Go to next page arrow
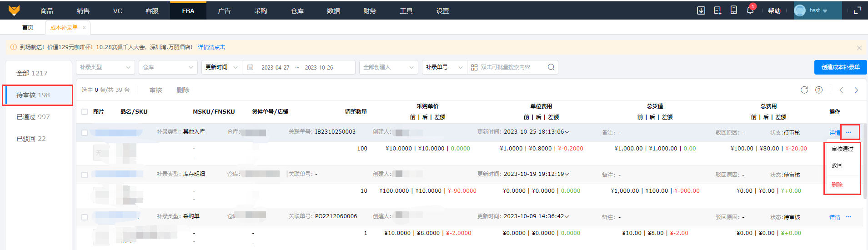The image size is (868, 250). 856,90
